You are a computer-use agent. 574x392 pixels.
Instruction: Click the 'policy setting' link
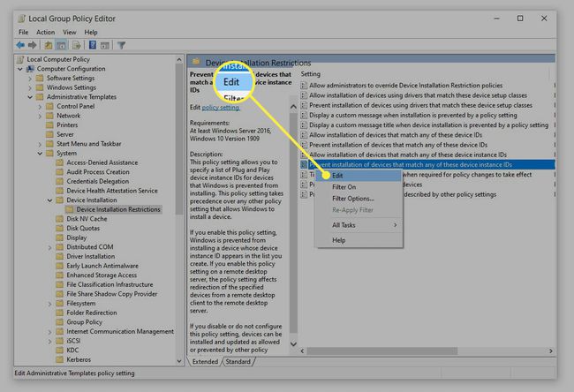pos(221,107)
